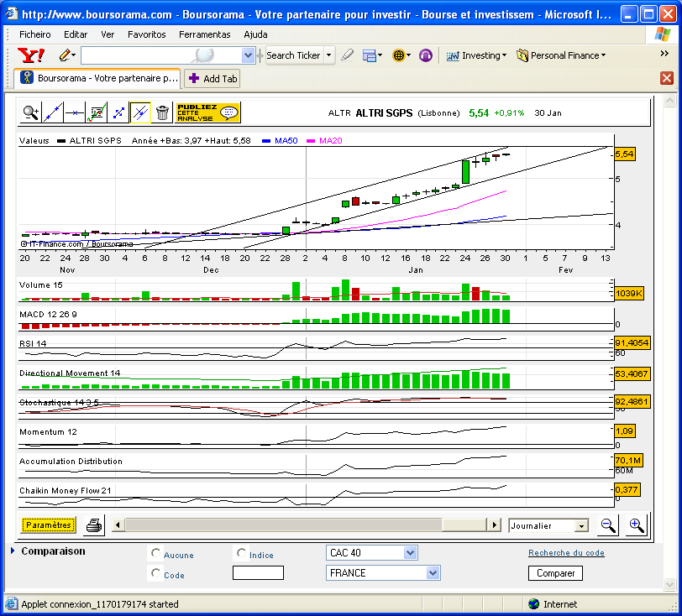The height and width of the screenshot is (616, 682).
Task: Click the Comparer button
Action: pyautogui.click(x=555, y=573)
